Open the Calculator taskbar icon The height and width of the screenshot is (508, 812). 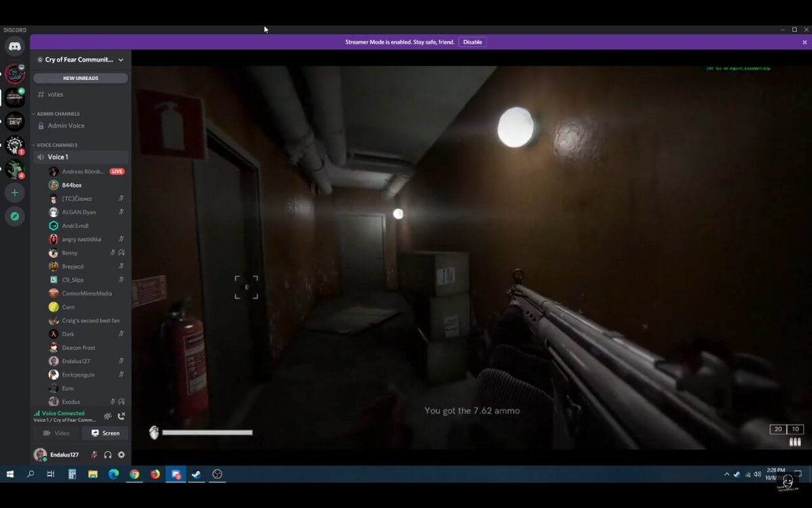click(x=72, y=474)
